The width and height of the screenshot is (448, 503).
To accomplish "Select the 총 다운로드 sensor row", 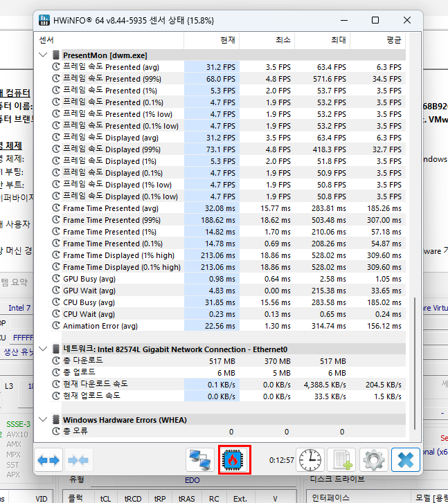I will pos(228,361).
